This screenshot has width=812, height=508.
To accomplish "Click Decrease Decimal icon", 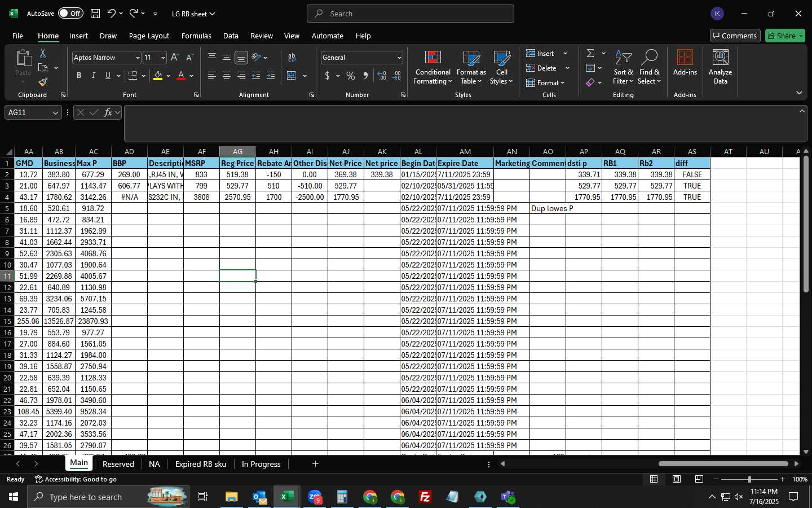I will point(396,76).
